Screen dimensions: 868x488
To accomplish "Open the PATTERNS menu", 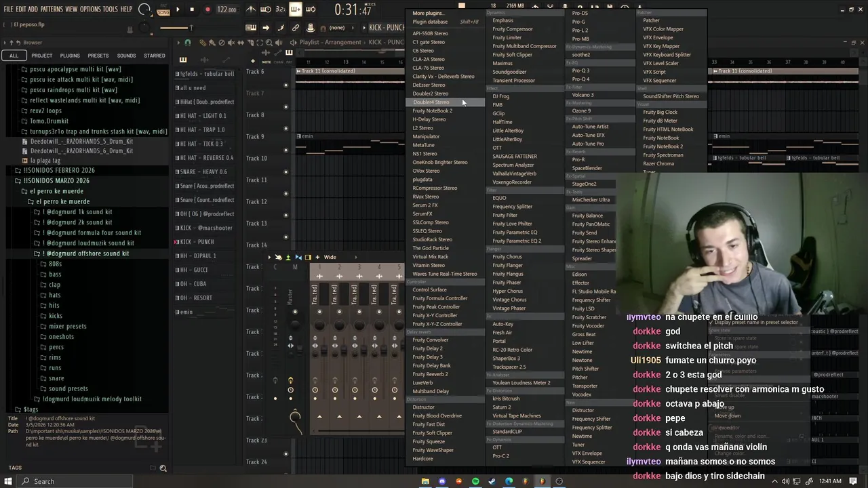I will (x=52, y=9).
